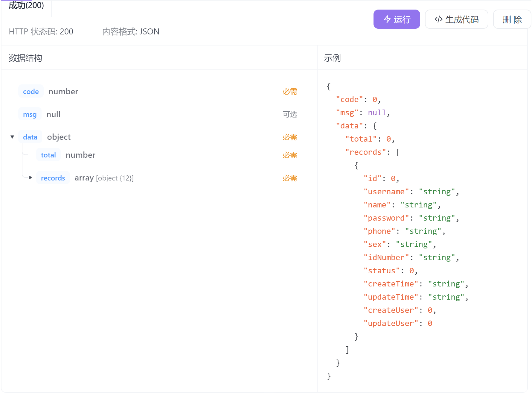
Task: Click the "username" key in example JSON
Action: [386, 192]
